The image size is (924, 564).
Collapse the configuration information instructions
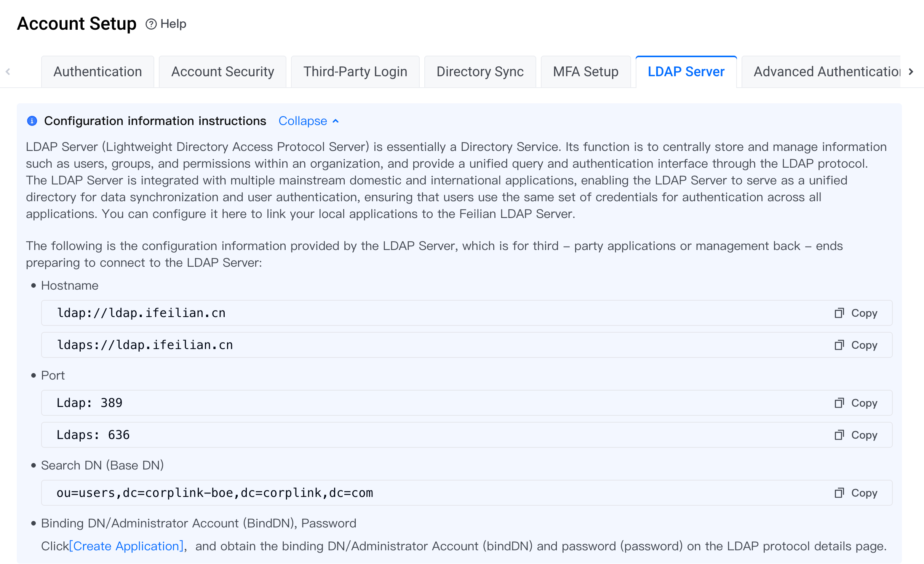point(303,121)
